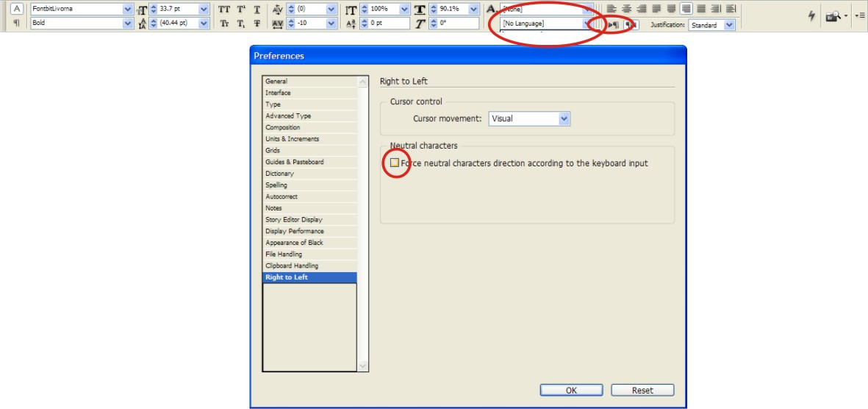This screenshot has width=868, height=409.
Task: Click the Align Center paragraph icon
Action: point(627,9)
